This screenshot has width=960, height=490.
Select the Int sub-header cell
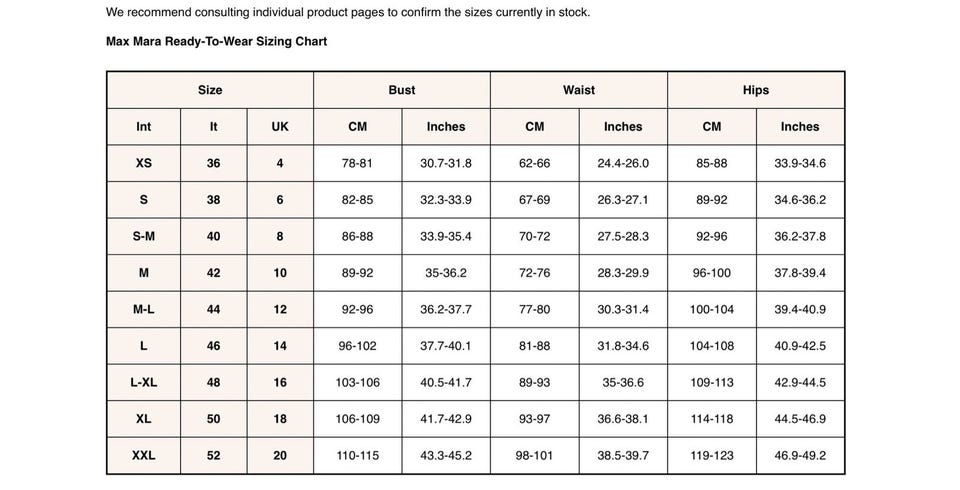144,127
